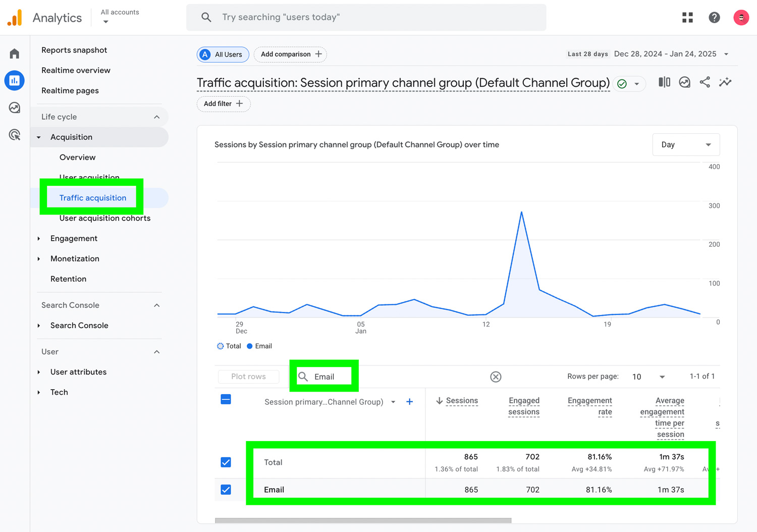Screen dimensions: 757x532
Task: Open User acquisition cohorts report
Action: tap(105, 218)
